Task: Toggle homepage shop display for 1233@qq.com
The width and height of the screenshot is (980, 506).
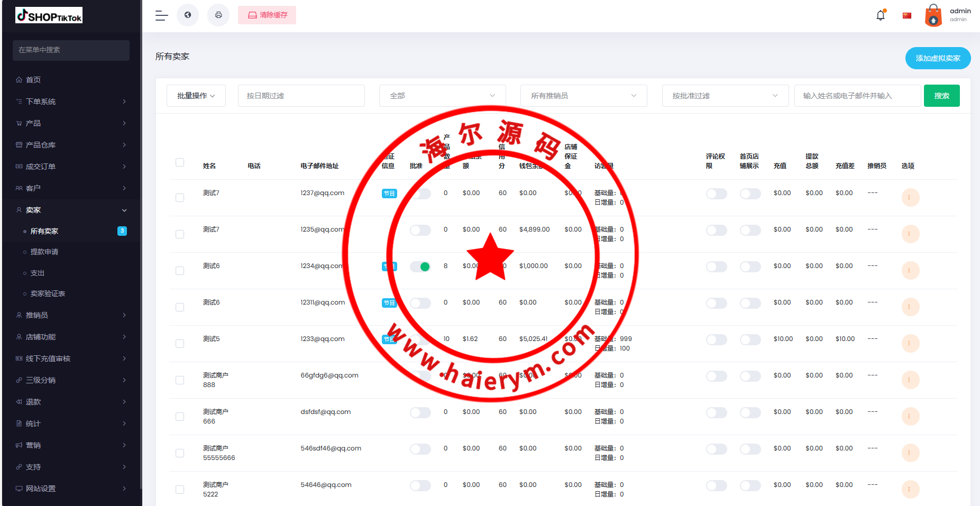Action: pos(750,340)
